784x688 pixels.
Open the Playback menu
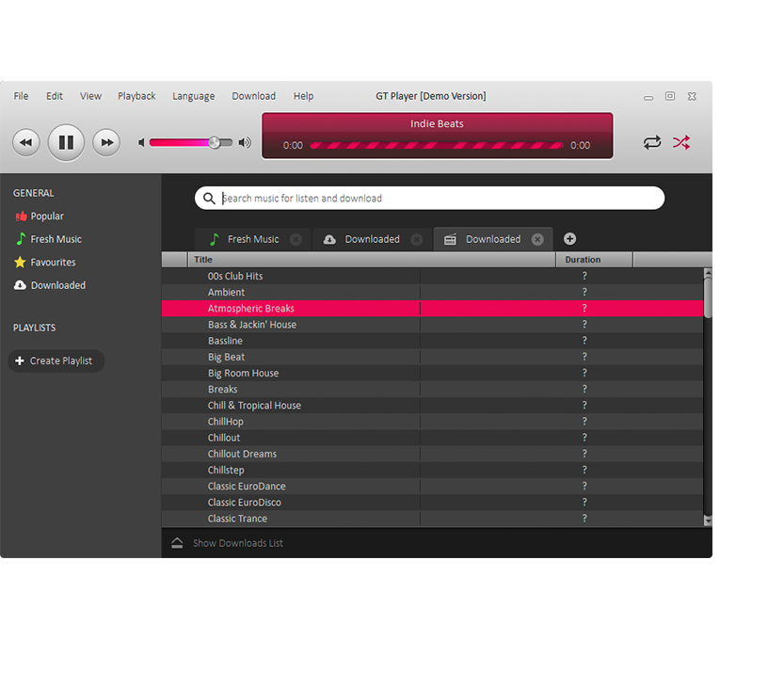(x=136, y=96)
